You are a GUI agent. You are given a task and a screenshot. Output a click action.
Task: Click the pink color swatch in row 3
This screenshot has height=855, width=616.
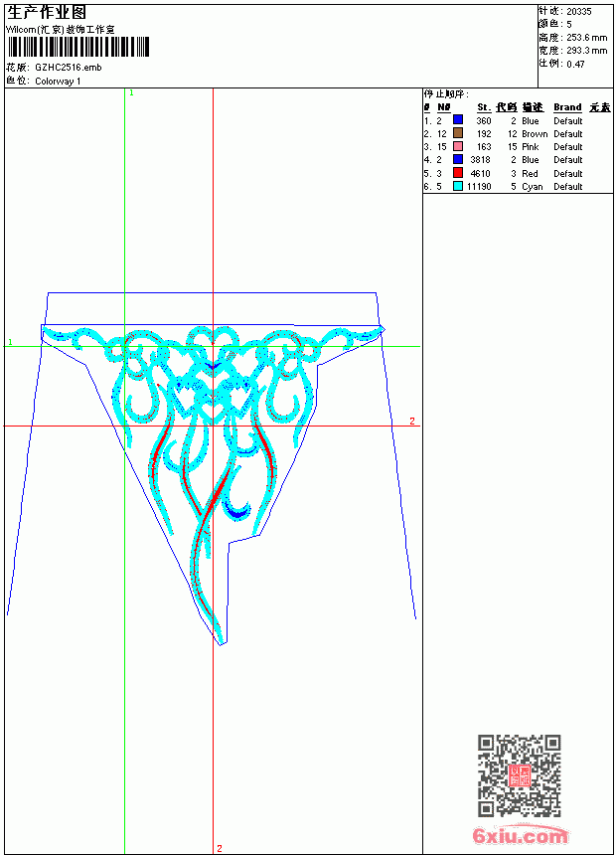click(458, 146)
